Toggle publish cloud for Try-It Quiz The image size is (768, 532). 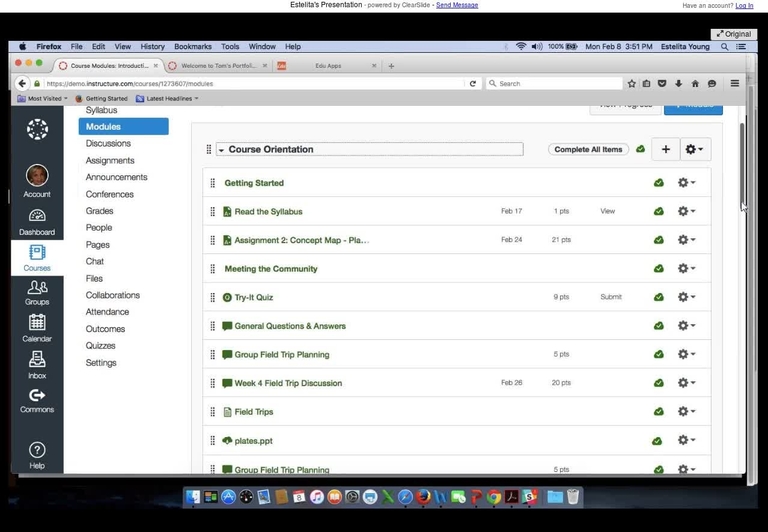click(x=659, y=297)
